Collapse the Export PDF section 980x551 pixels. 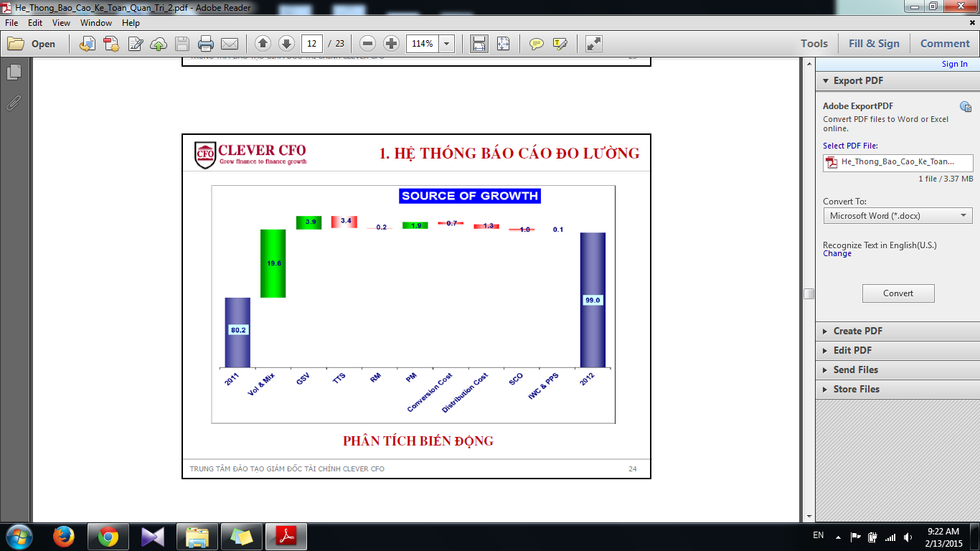[857, 80]
